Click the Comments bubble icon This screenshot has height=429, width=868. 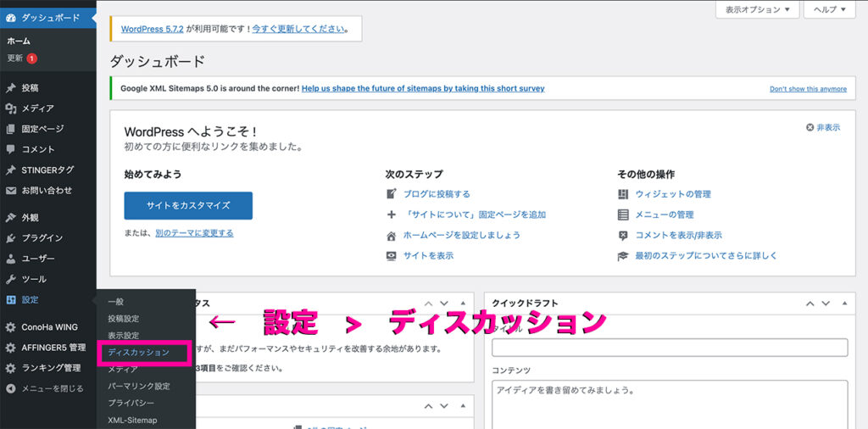[x=10, y=149]
